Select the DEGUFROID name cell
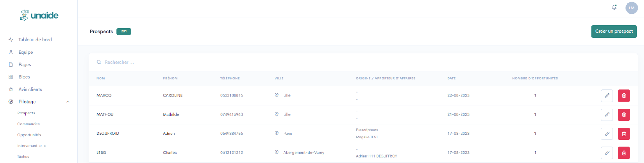This screenshot has height=163, width=644. [108, 134]
